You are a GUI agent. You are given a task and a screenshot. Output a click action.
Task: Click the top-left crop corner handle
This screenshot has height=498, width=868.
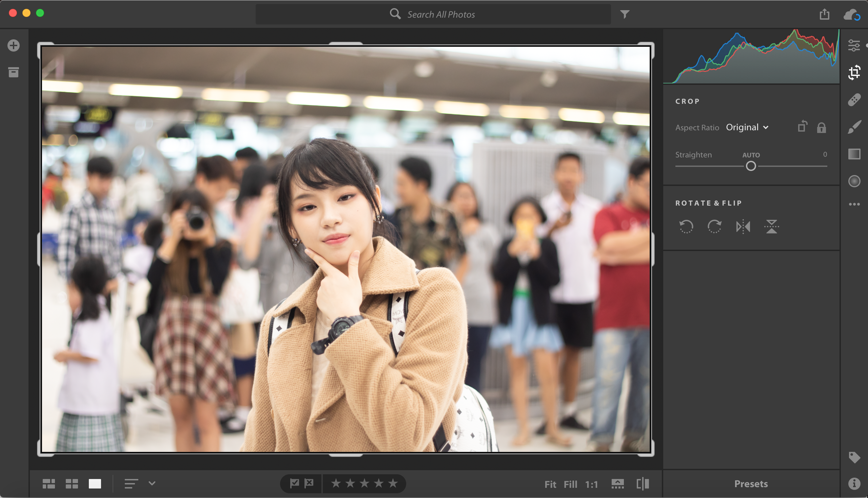45,51
